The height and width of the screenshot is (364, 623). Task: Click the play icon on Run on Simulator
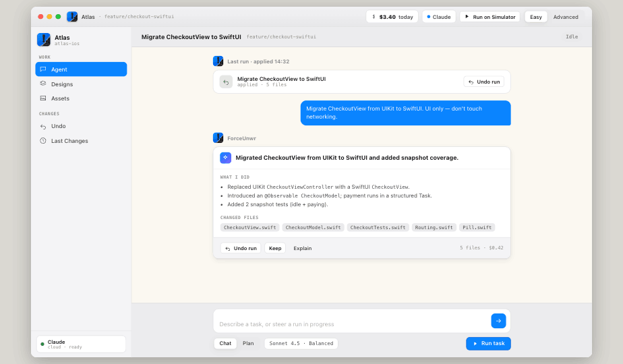pyautogui.click(x=467, y=17)
